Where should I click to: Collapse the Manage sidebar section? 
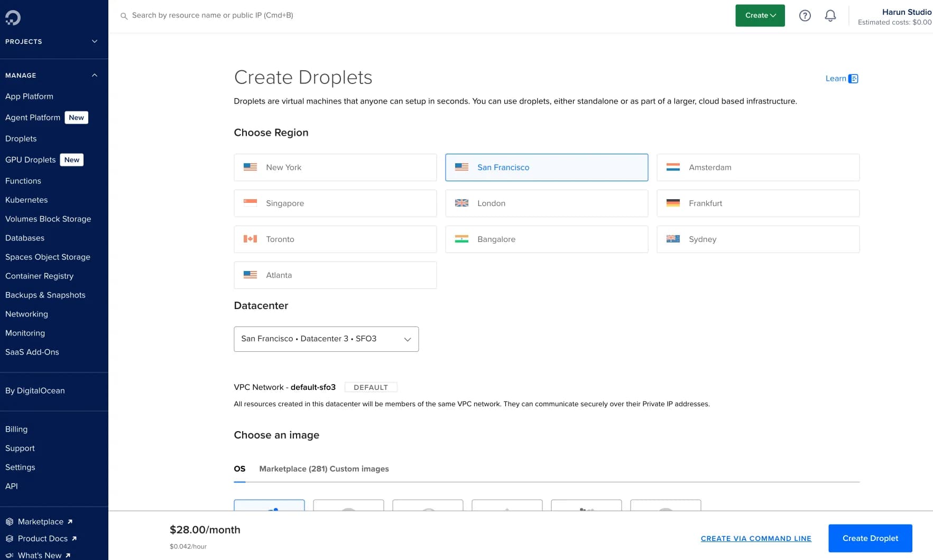pos(95,76)
